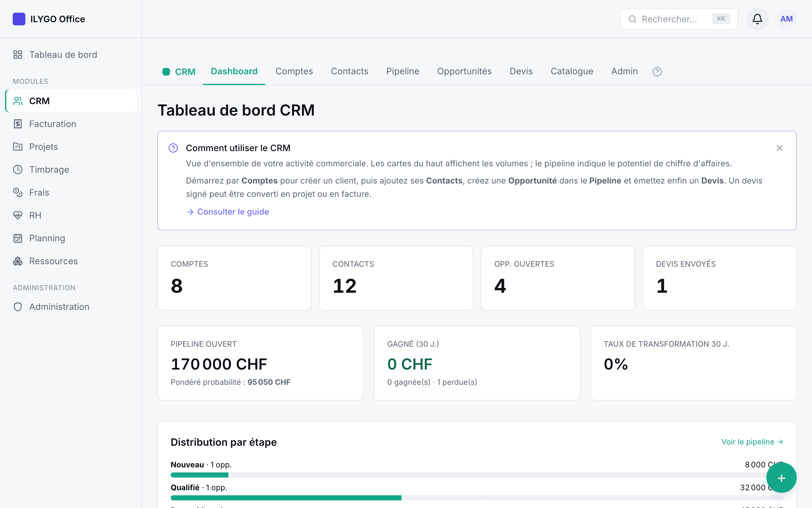Open the Admin tab
The width and height of the screenshot is (812, 508).
[x=624, y=71]
